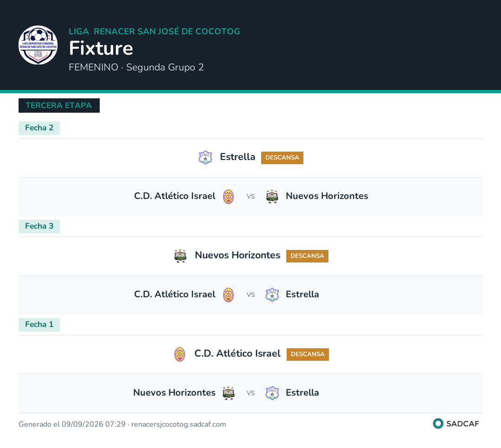Click the DESCANSA badge next to C.D. Atlético Israel
The height and width of the screenshot is (448, 501).
point(308,354)
